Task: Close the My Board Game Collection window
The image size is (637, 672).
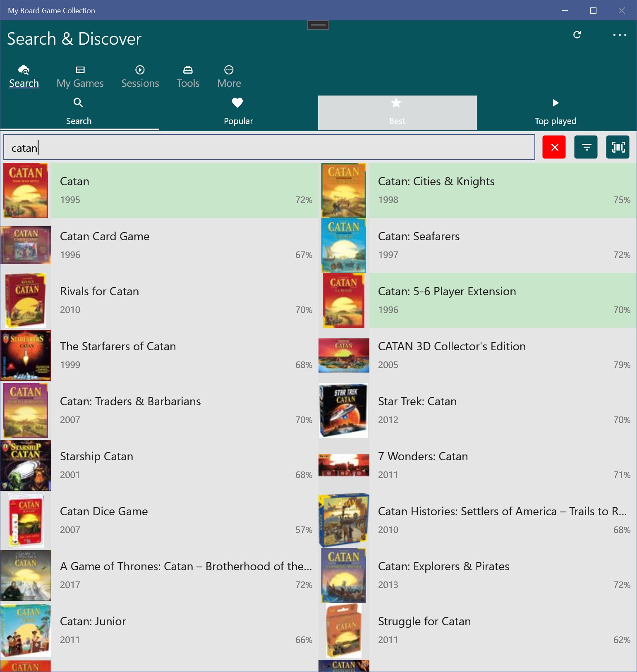Action: [x=622, y=10]
